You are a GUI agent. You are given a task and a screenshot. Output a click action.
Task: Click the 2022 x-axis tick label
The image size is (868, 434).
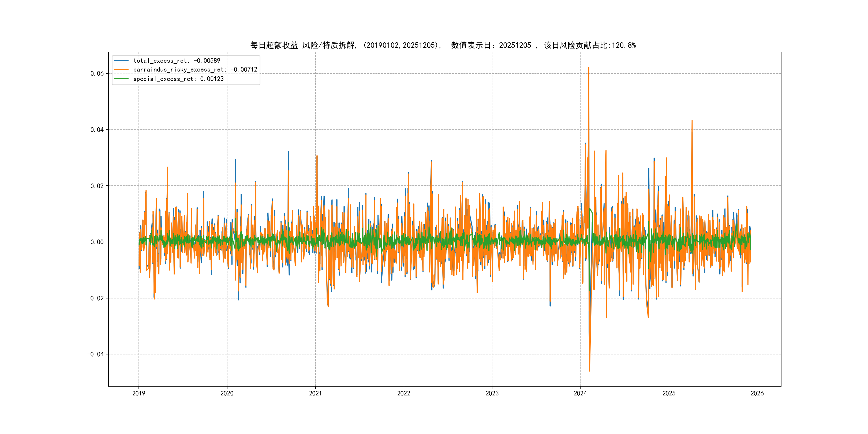coord(404,393)
